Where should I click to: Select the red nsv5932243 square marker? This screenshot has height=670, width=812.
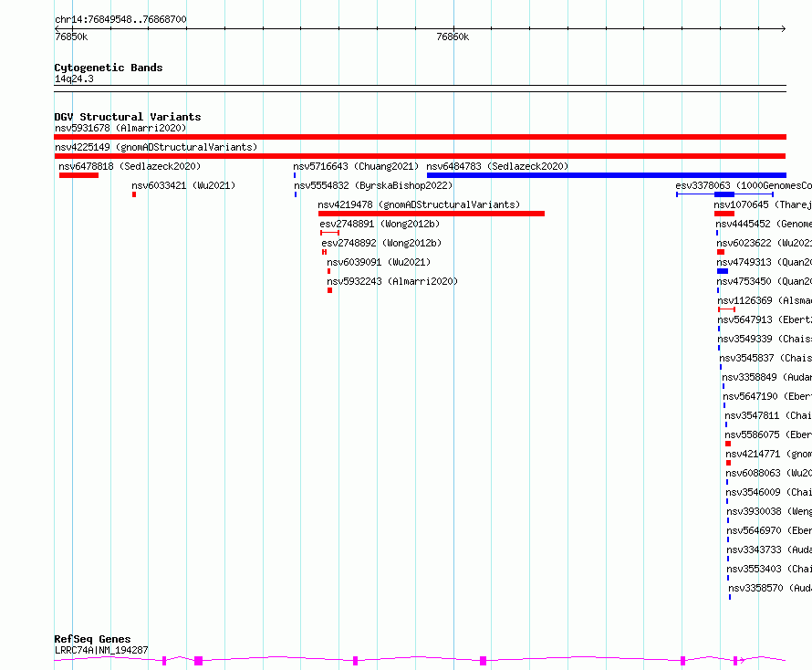(x=330, y=290)
